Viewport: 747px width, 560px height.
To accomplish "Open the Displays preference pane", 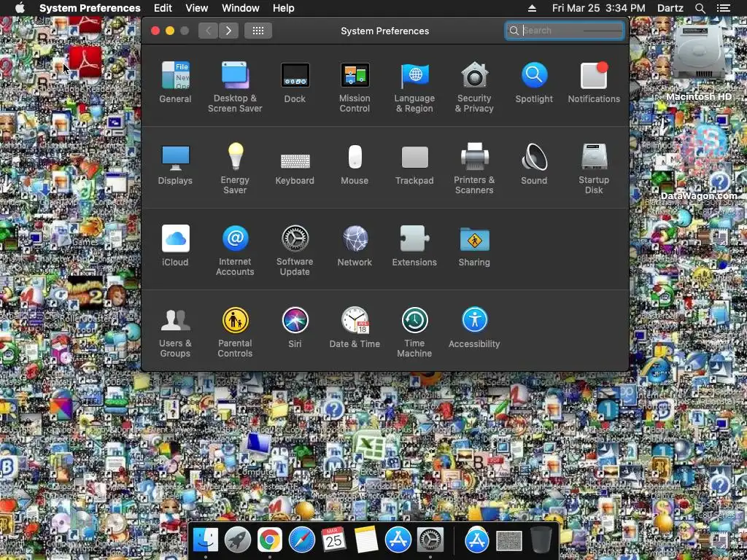I will click(x=175, y=164).
